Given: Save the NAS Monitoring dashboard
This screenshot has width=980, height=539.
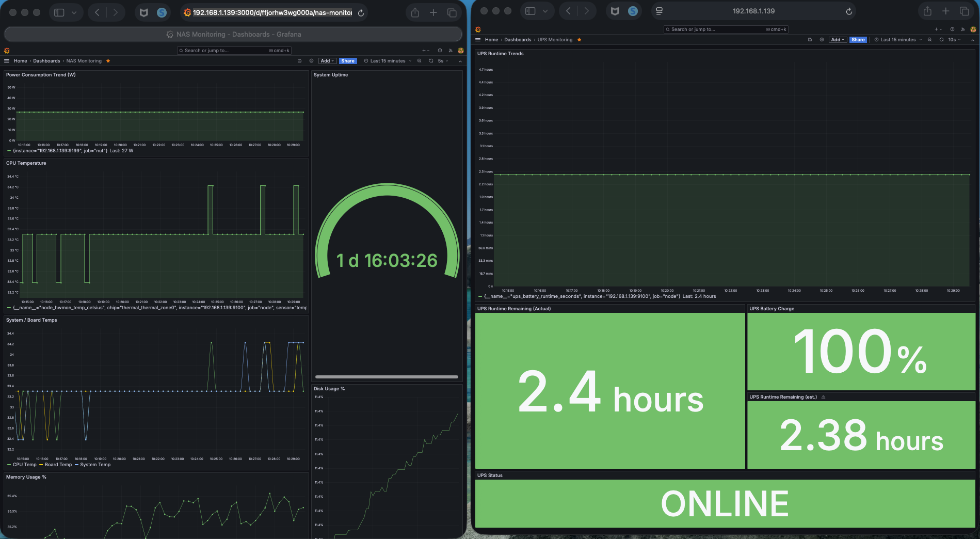Looking at the screenshot, I should (299, 61).
